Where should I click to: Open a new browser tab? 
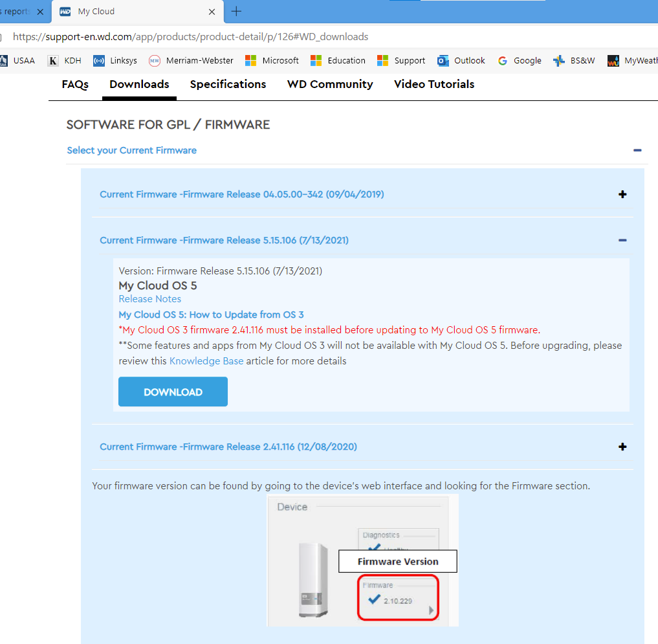point(236,12)
